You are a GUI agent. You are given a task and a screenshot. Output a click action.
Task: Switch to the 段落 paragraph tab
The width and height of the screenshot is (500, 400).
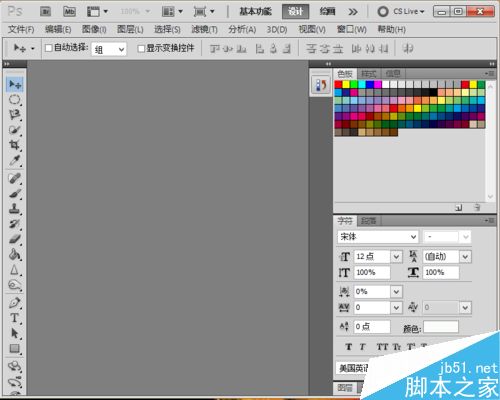[369, 221]
